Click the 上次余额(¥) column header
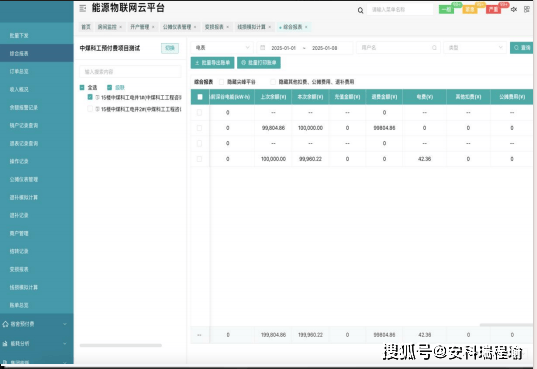The width and height of the screenshot is (537, 369). [273, 97]
